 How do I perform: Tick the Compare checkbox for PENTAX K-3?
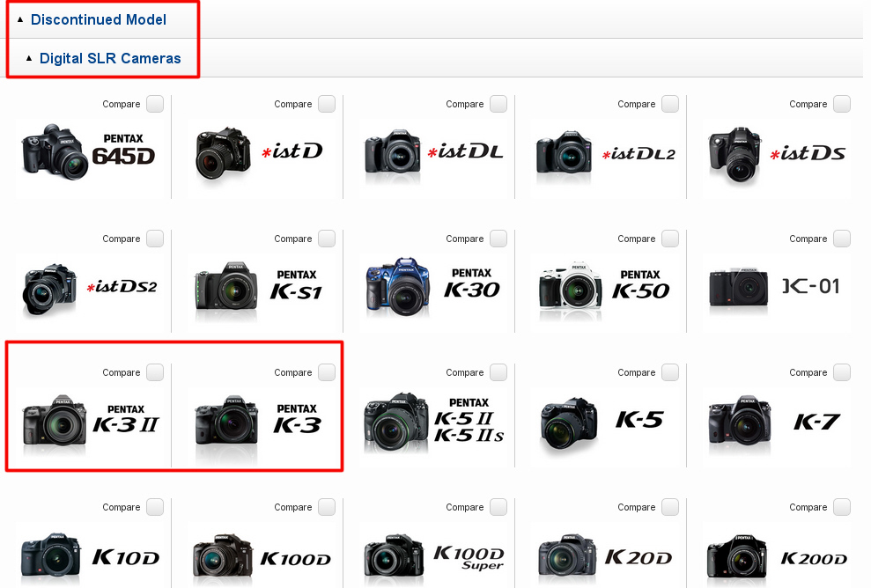pos(327,372)
